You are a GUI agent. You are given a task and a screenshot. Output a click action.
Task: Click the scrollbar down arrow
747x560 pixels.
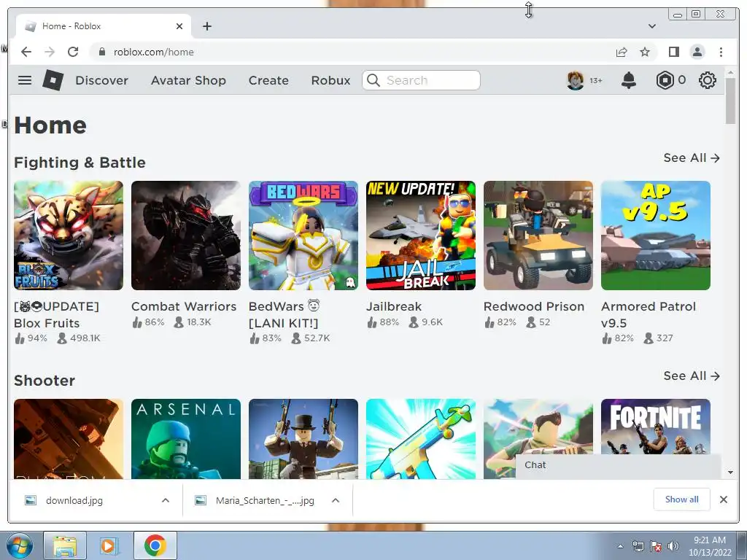pyautogui.click(x=730, y=472)
